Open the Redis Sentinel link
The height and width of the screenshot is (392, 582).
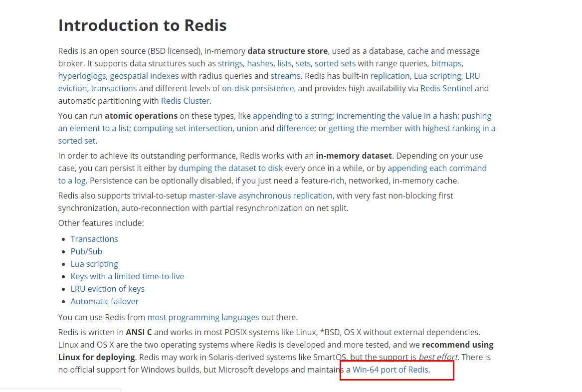click(x=446, y=88)
